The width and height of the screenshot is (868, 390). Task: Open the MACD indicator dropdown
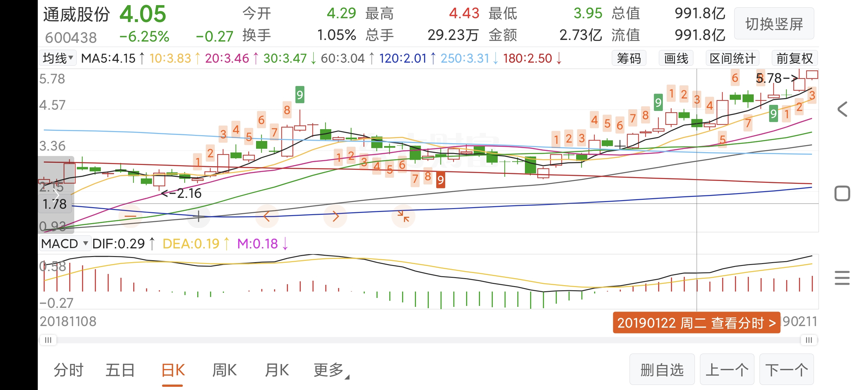65,243
